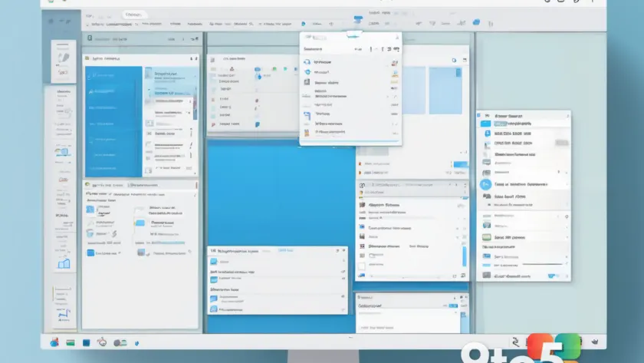Select the gear icon row in popup menu

(x=350, y=72)
